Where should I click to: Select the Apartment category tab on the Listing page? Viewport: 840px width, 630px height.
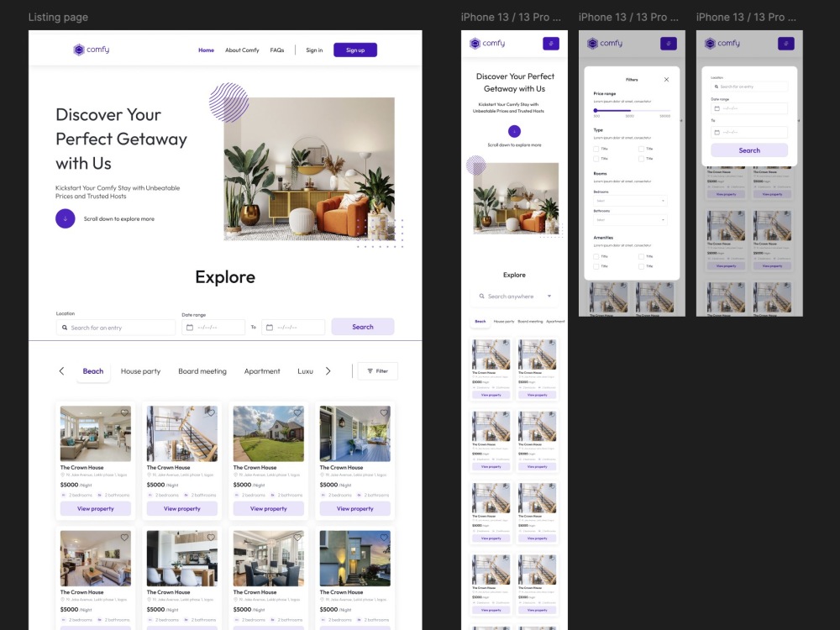262,371
